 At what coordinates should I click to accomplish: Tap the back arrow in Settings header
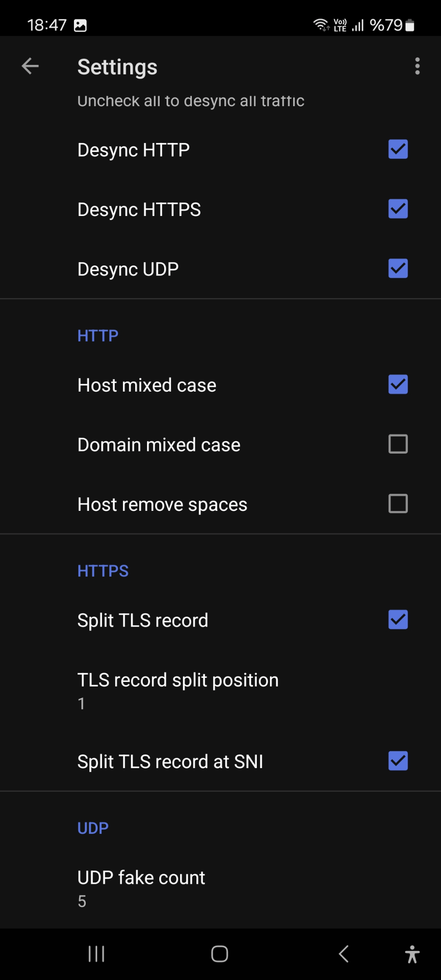point(30,66)
